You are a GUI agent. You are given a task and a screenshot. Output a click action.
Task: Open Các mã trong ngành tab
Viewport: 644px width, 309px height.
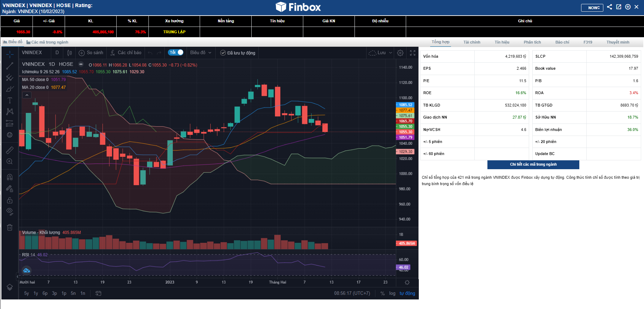click(47, 42)
